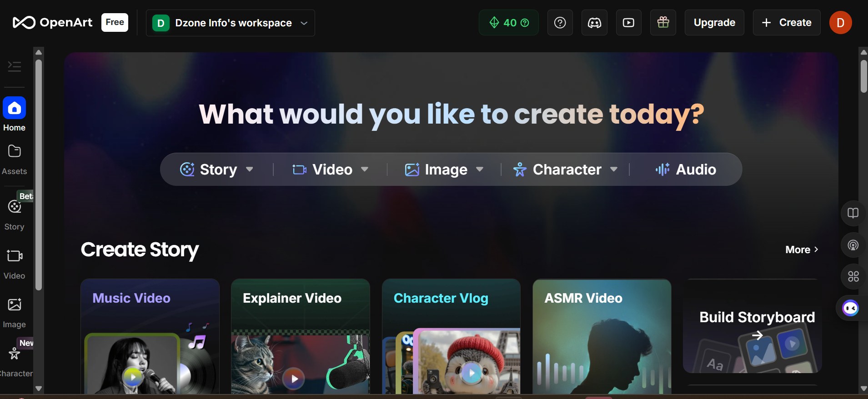
Task: Click the Create button
Action: [x=787, y=23]
